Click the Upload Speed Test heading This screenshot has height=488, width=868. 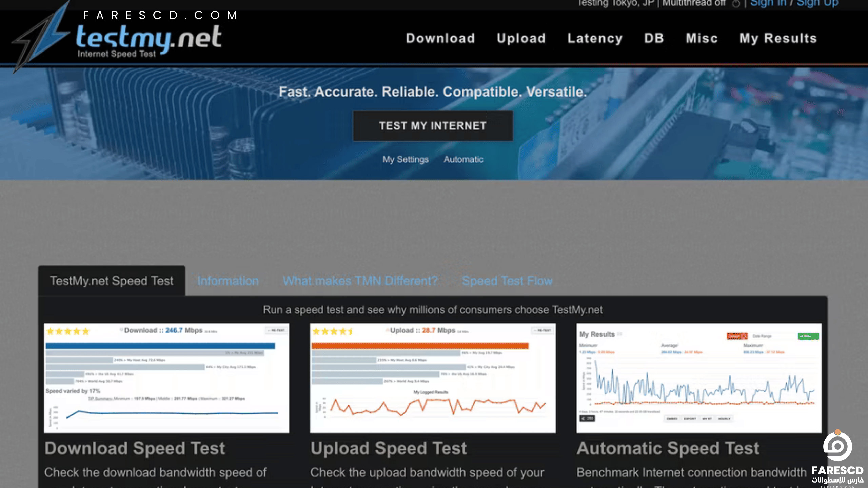pyautogui.click(x=389, y=448)
